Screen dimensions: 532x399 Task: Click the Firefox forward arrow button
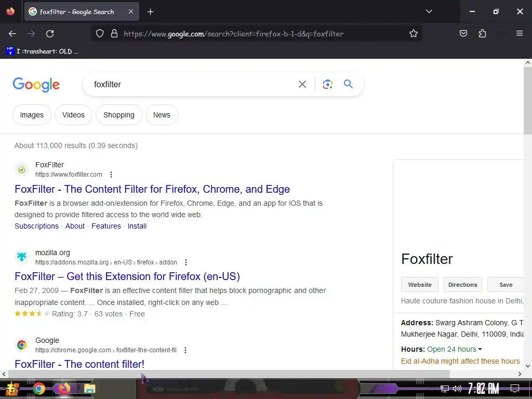31,34
